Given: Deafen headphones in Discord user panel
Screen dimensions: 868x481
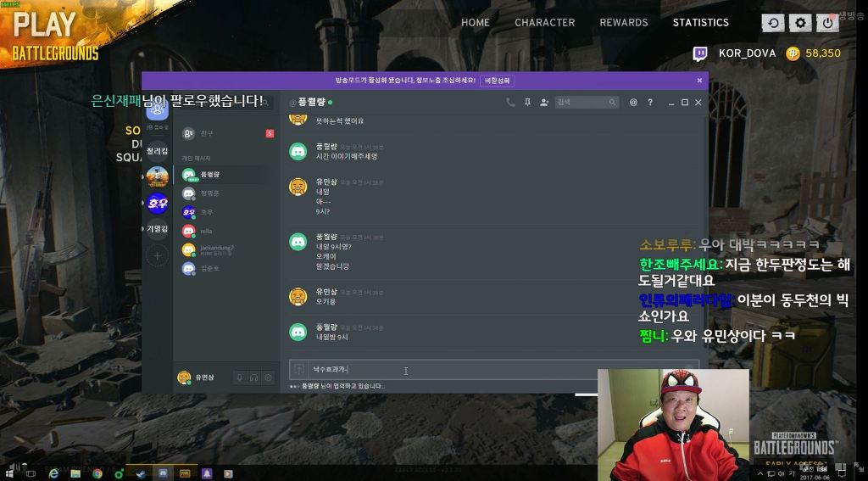Looking at the screenshot, I should click(x=254, y=378).
